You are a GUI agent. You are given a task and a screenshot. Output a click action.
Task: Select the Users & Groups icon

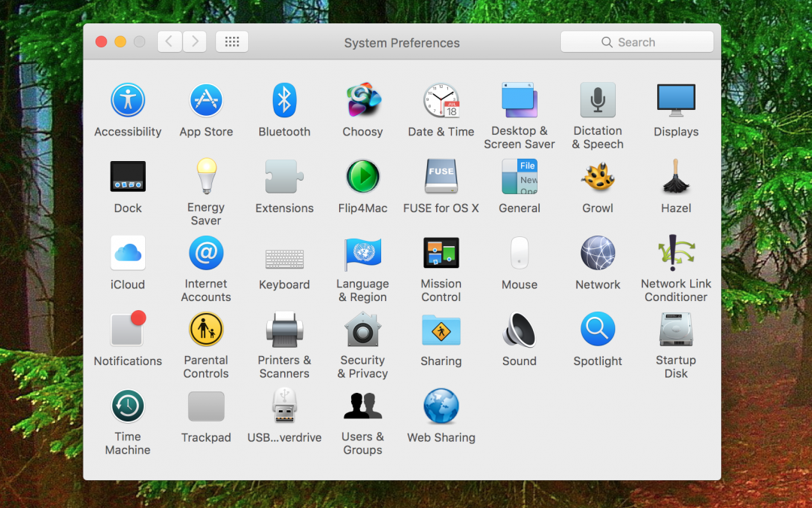click(x=363, y=406)
